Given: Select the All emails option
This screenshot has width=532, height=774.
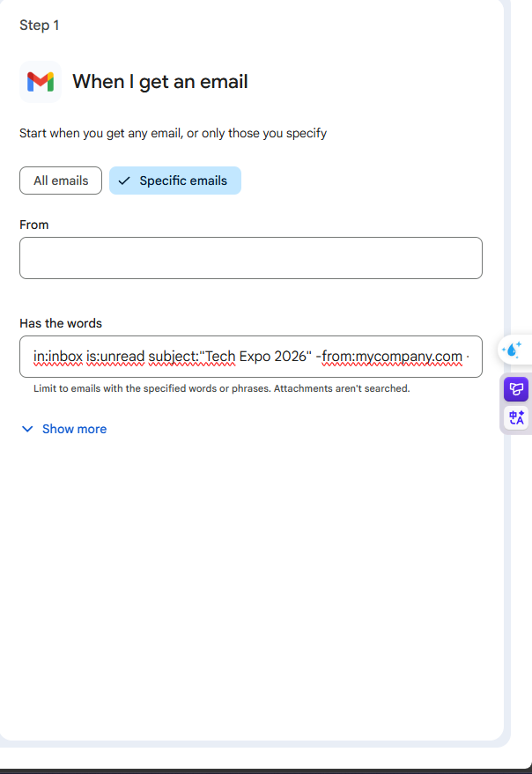Looking at the screenshot, I should tap(61, 181).
